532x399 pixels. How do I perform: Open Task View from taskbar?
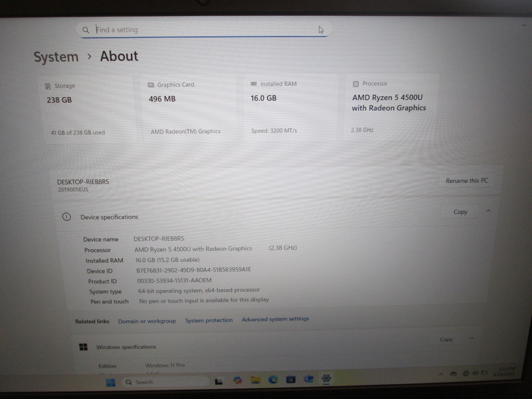(218, 381)
